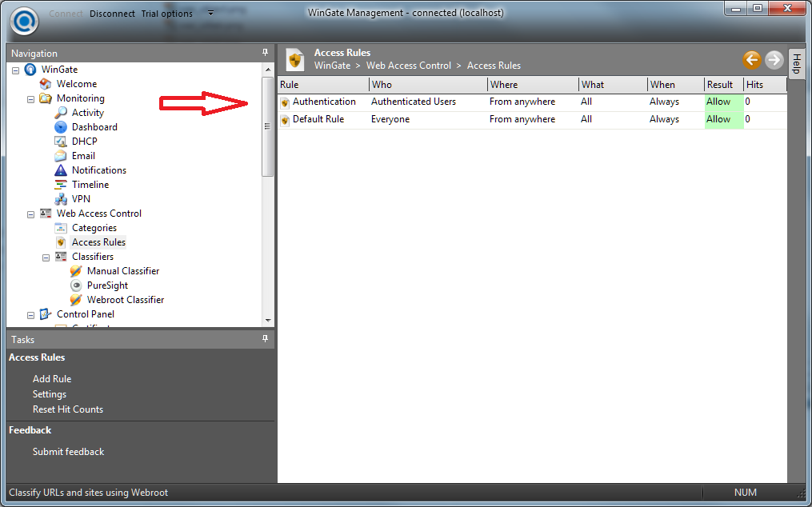The image size is (812, 507).
Task: Select the Notifications tree item label
Action: pos(99,170)
